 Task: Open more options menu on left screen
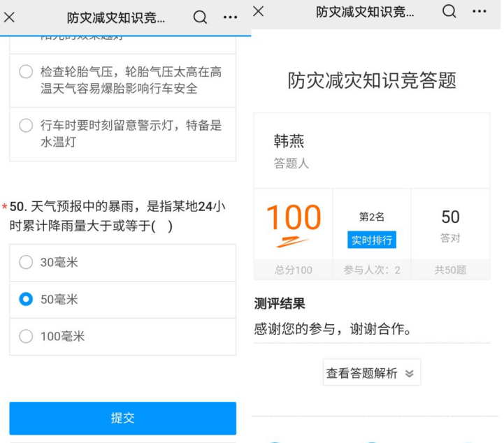point(230,17)
